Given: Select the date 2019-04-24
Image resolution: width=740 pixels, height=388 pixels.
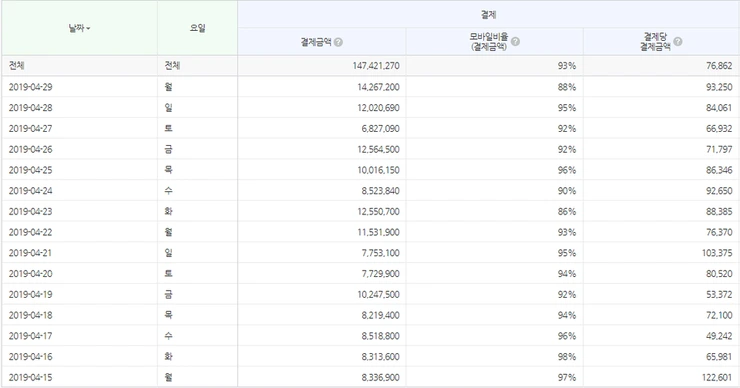Looking at the screenshot, I should (x=30, y=191).
